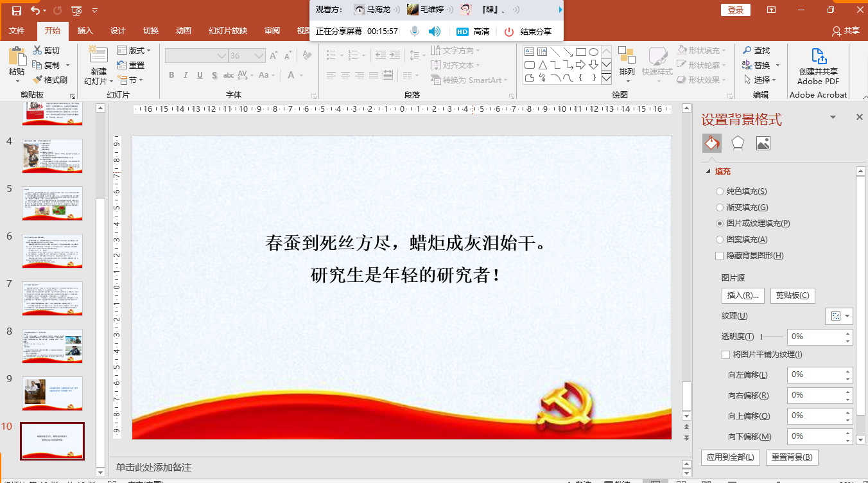Open the Effects pentagon icon tab
The image size is (868, 483).
tap(738, 143)
